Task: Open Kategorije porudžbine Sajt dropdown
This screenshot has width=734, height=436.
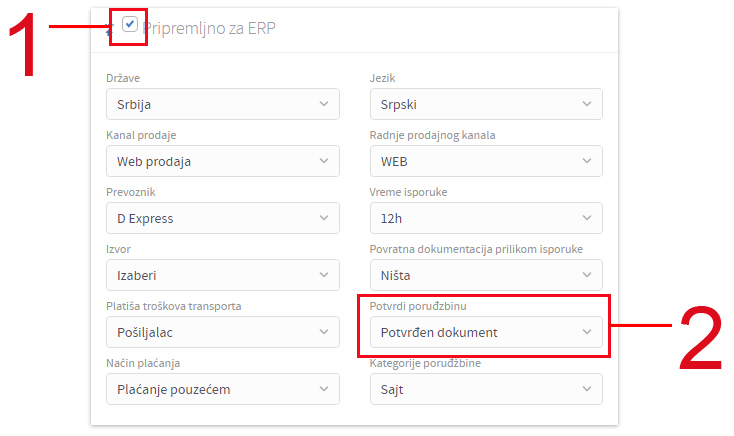Action: coord(486,389)
